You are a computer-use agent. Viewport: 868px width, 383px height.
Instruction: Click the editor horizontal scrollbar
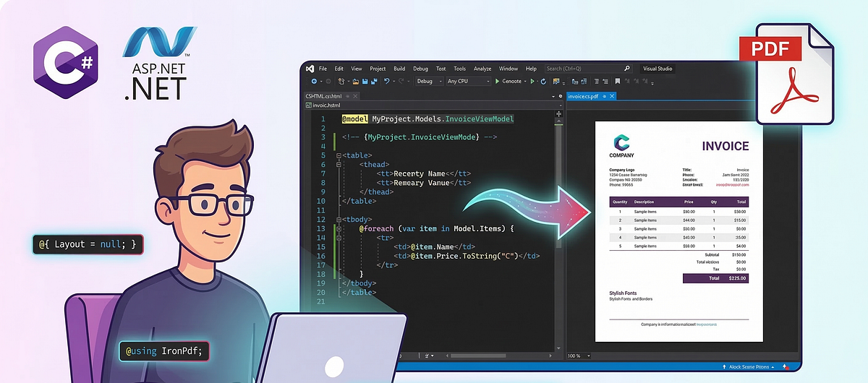click(x=499, y=356)
